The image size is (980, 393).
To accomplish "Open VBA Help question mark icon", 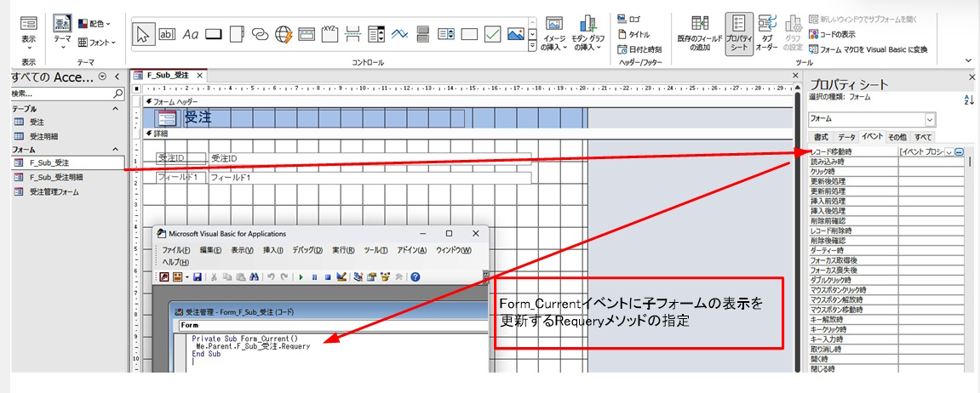I will pyautogui.click(x=415, y=276).
